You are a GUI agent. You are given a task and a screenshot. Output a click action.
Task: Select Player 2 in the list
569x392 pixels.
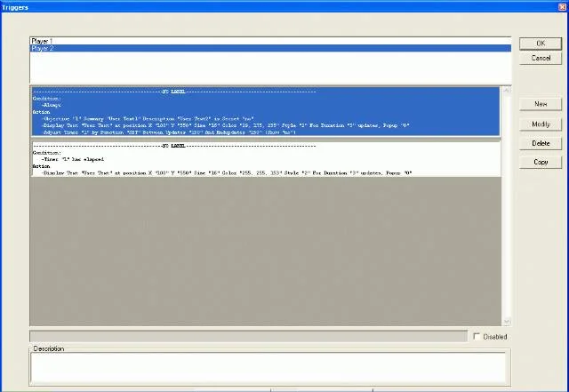[x=270, y=48]
